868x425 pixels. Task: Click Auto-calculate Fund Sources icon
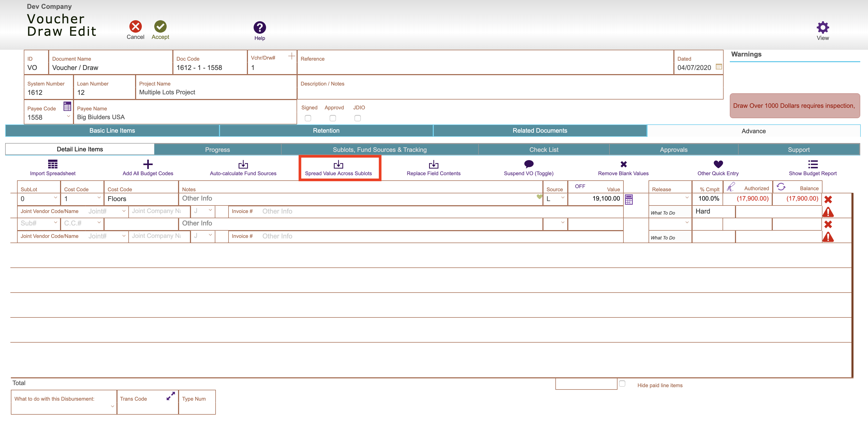[x=243, y=164]
